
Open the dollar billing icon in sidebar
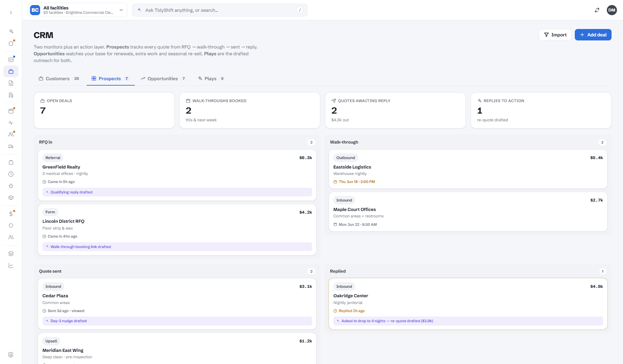11,214
